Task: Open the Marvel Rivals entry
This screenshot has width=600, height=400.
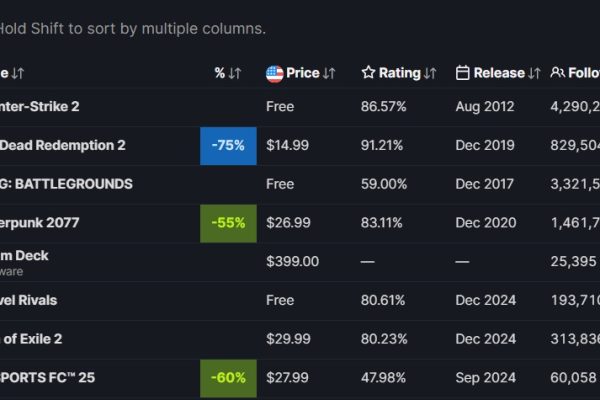Action: (x=28, y=300)
